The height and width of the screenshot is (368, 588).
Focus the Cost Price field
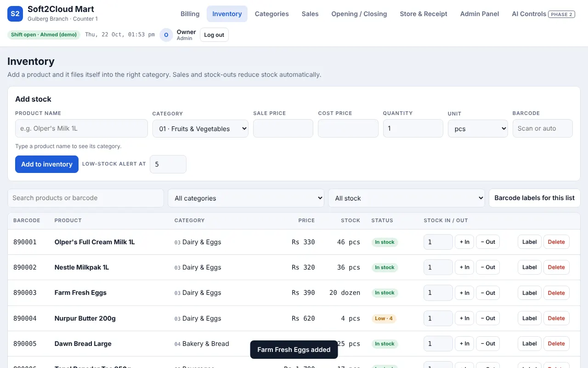pos(348,128)
